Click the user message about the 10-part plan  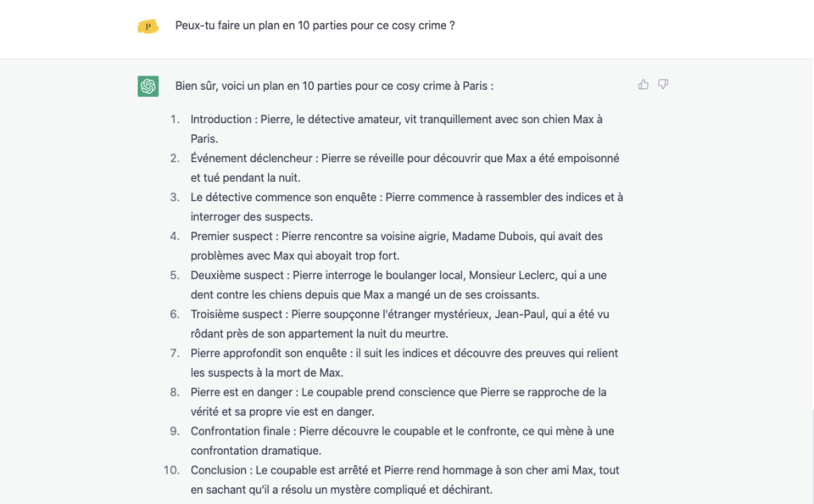click(315, 25)
